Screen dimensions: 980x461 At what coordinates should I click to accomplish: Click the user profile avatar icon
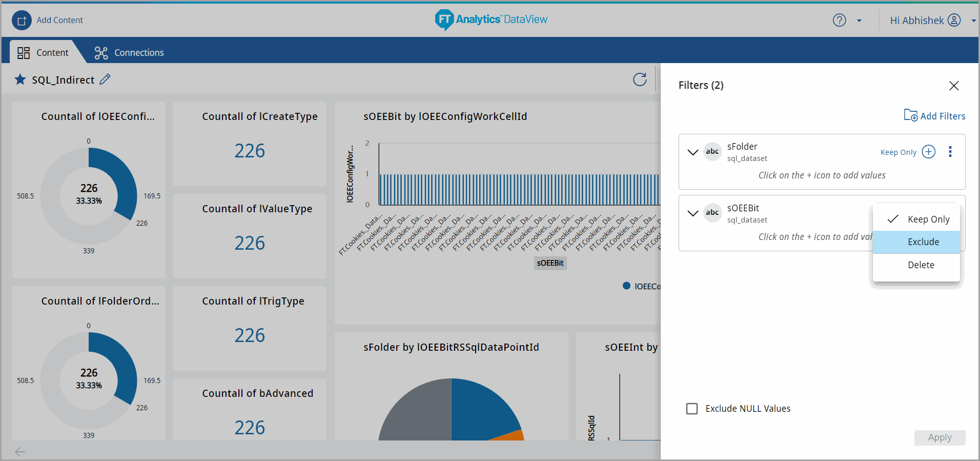pos(954,21)
